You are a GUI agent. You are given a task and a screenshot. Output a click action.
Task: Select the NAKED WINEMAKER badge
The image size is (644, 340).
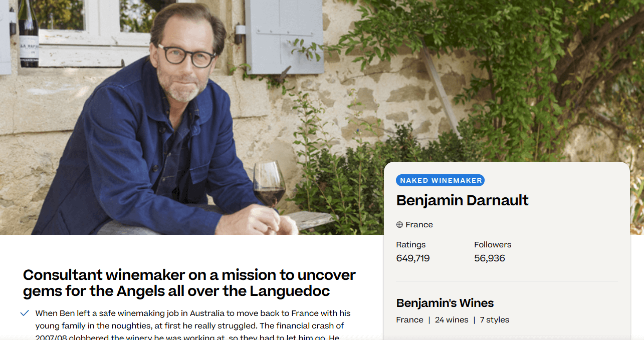pyautogui.click(x=441, y=181)
